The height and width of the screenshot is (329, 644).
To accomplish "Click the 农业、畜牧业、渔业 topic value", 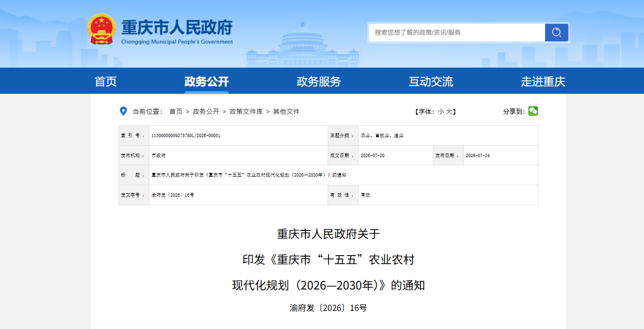I will [x=382, y=136].
